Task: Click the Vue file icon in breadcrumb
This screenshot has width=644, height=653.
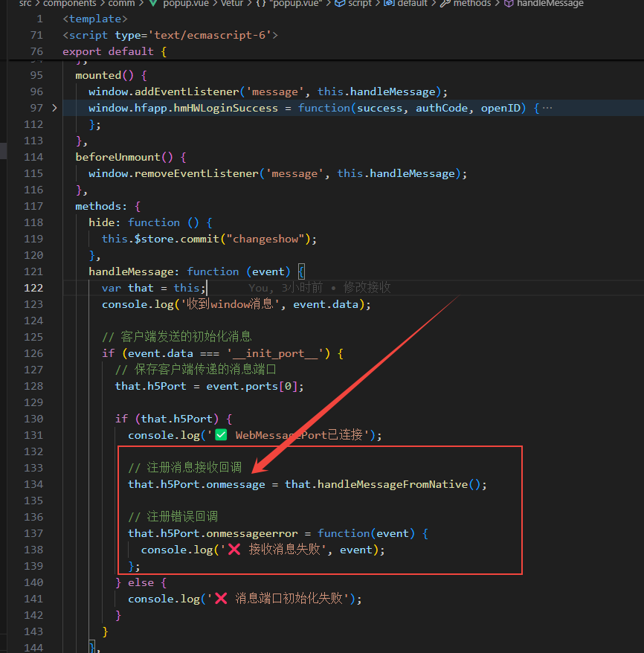Action: (154, 4)
